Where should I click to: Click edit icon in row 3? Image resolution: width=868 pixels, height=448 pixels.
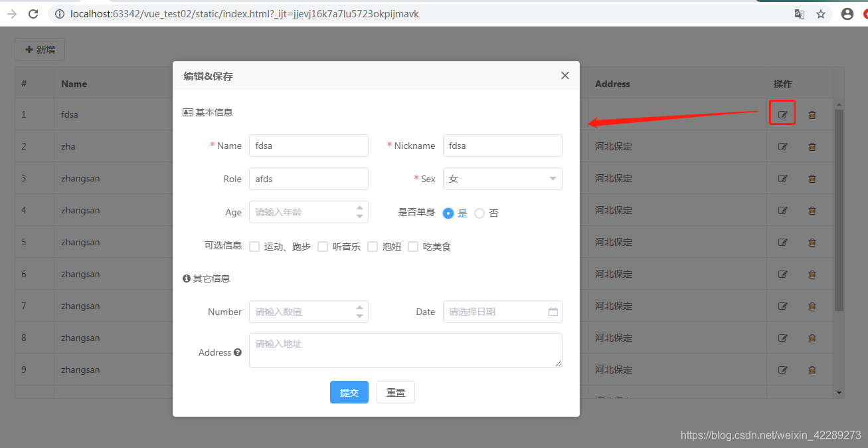pyautogui.click(x=783, y=178)
